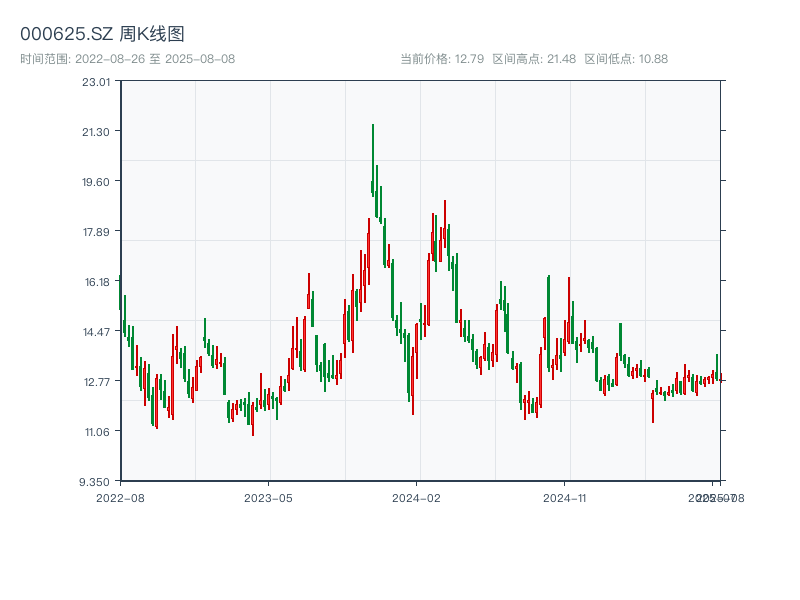
Task: Click the y-axis value 19.60
Action: pyautogui.click(x=96, y=182)
